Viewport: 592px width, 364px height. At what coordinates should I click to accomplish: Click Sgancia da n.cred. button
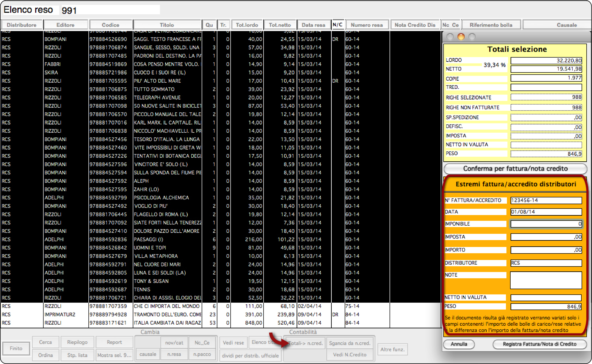click(x=350, y=343)
